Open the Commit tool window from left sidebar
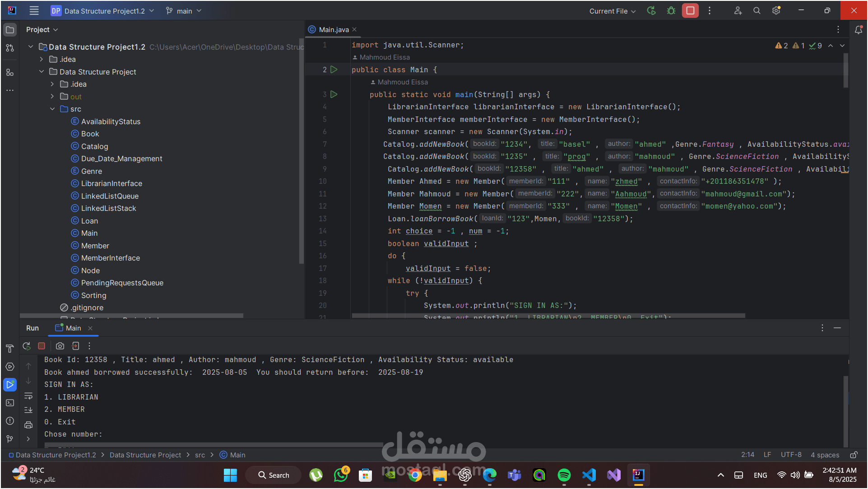 pyautogui.click(x=10, y=48)
